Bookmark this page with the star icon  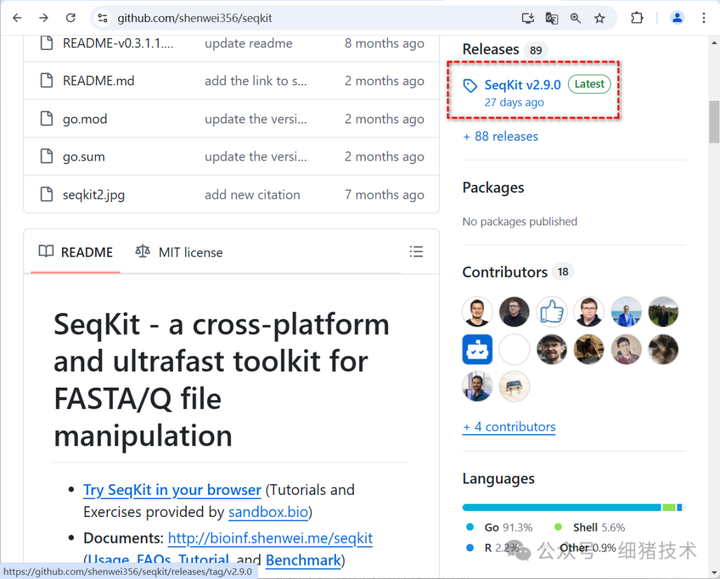pos(600,18)
